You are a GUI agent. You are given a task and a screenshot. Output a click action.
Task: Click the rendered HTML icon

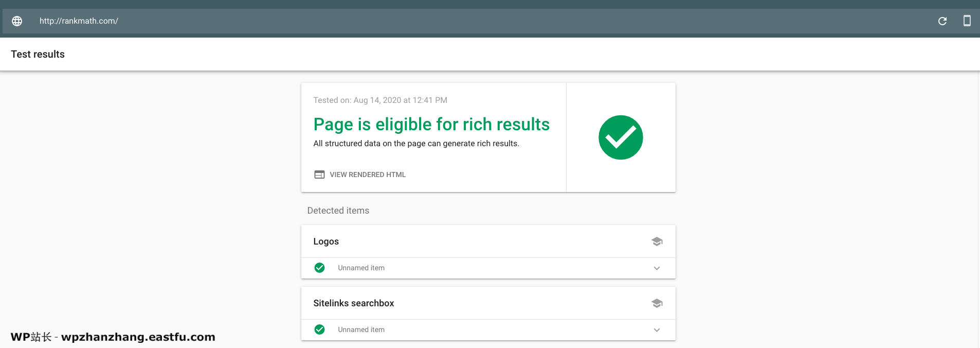click(319, 175)
